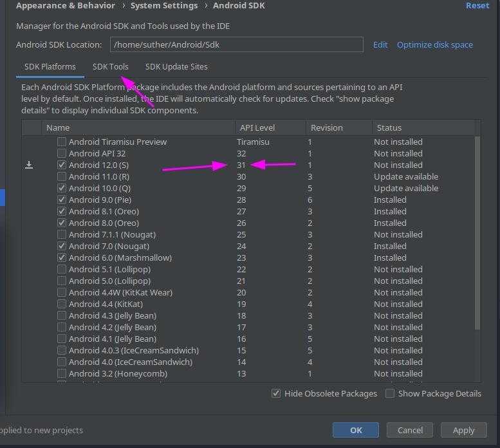This screenshot has width=500, height=448.
Task: Click the download icon beside Android 12.0 (S)
Action: (x=29, y=165)
